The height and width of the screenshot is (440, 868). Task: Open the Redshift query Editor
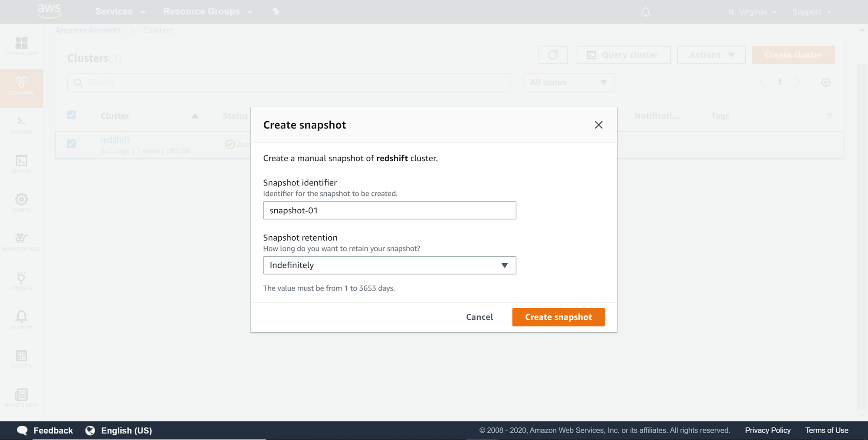(x=21, y=164)
